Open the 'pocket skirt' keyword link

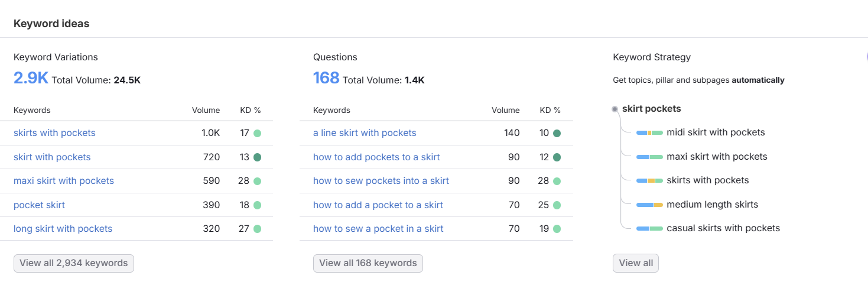click(39, 205)
